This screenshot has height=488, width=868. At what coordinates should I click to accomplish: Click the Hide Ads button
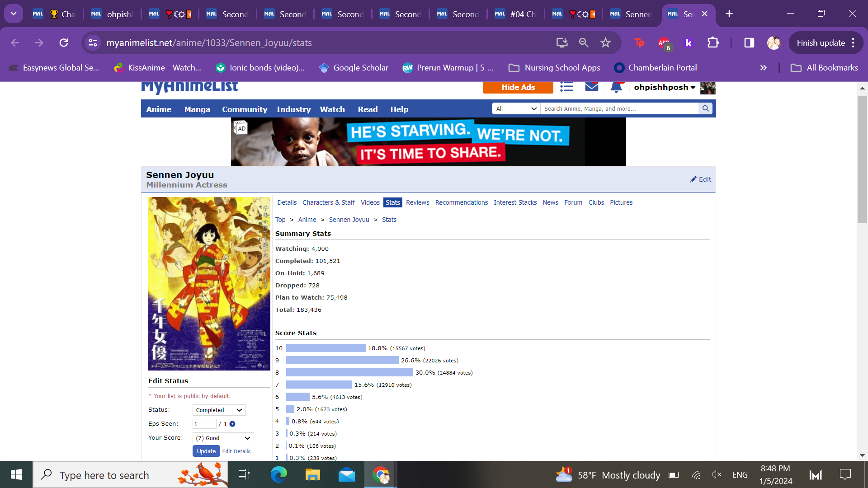[518, 87]
